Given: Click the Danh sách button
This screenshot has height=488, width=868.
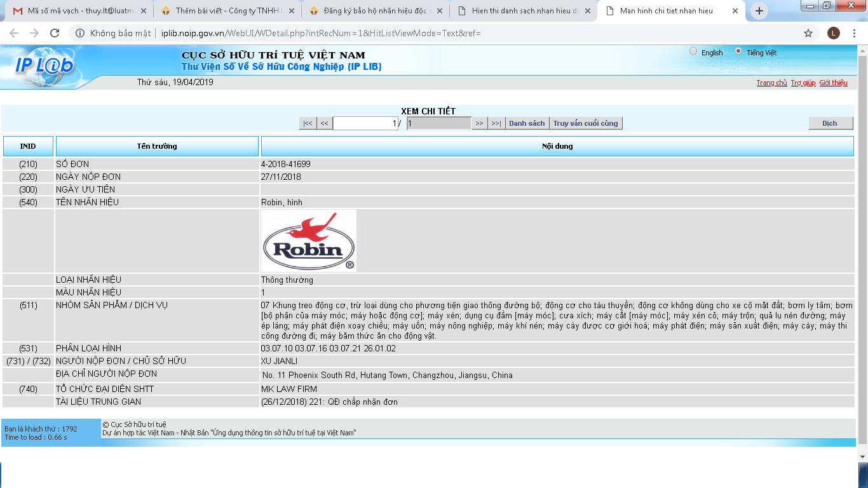Looking at the screenshot, I should (x=527, y=123).
